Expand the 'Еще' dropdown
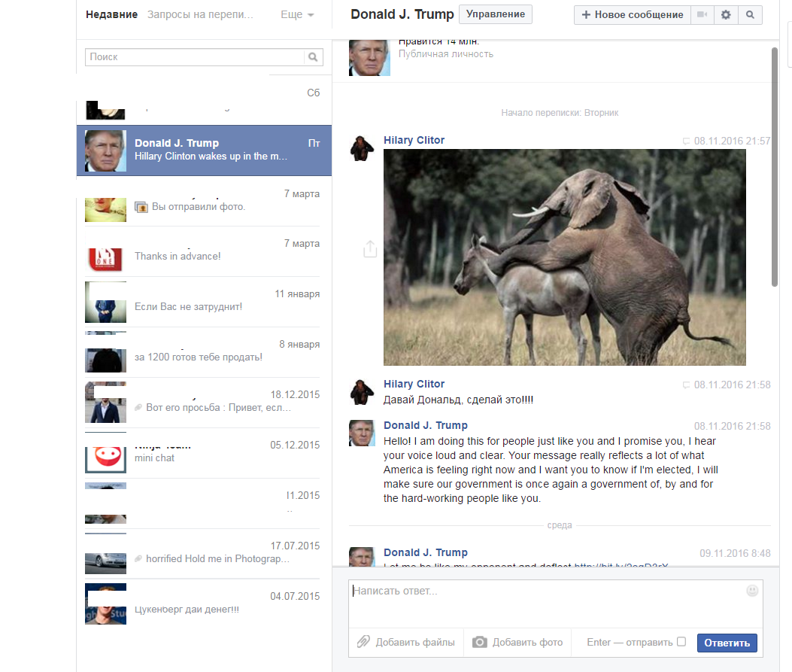 297,14
